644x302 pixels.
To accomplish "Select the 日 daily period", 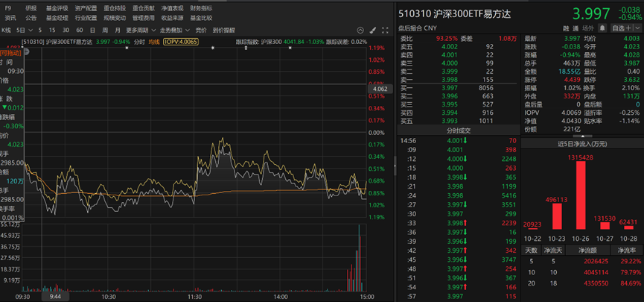I will tap(92, 30).
